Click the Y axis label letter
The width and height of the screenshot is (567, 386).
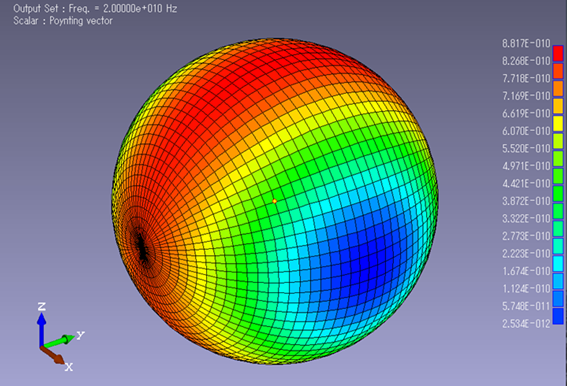click(x=80, y=335)
